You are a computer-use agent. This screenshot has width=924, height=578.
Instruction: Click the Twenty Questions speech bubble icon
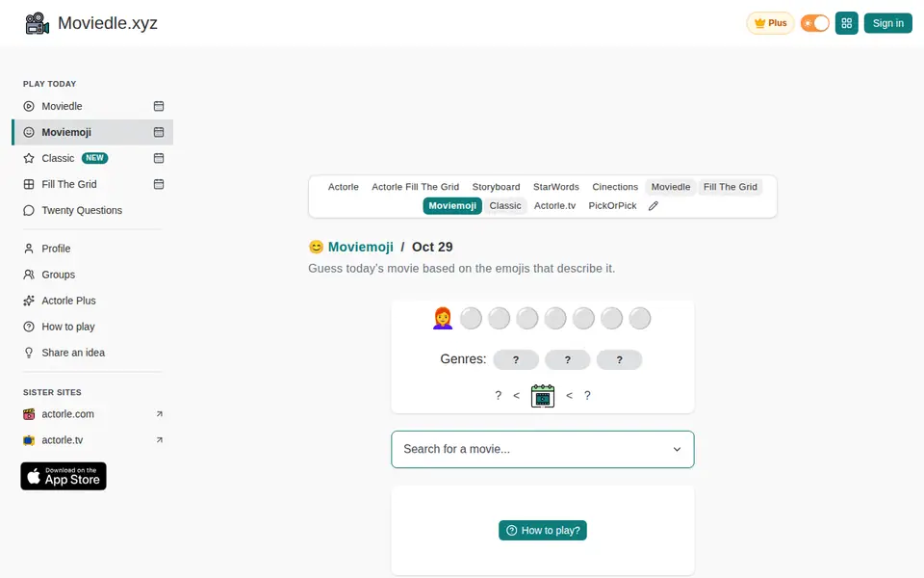coord(28,210)
